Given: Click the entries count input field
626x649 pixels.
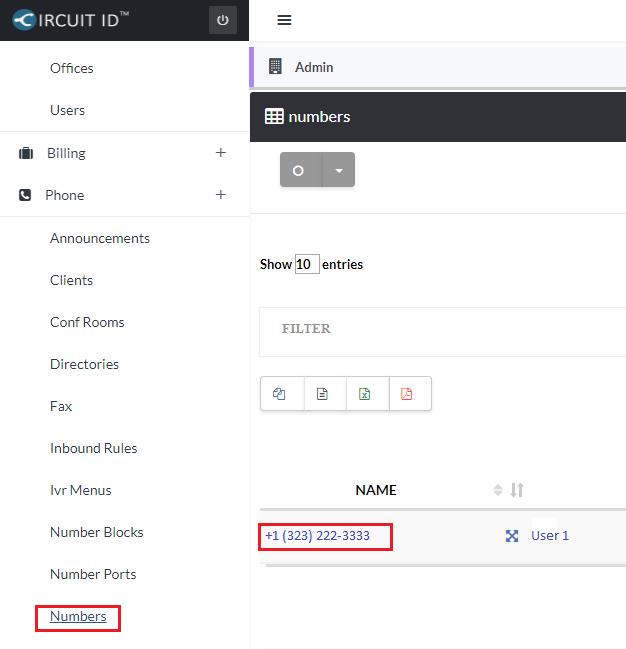Looking at the screenshot, I should point(306,265).
